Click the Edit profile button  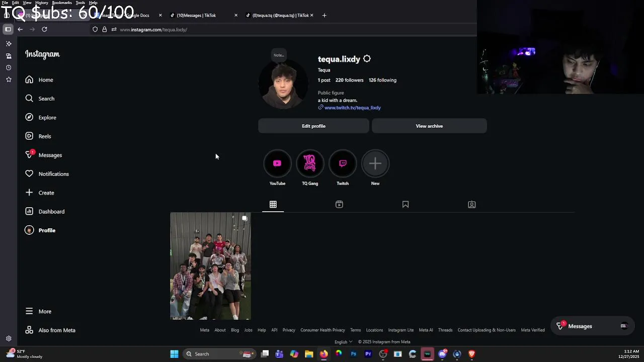coord(313,126)
